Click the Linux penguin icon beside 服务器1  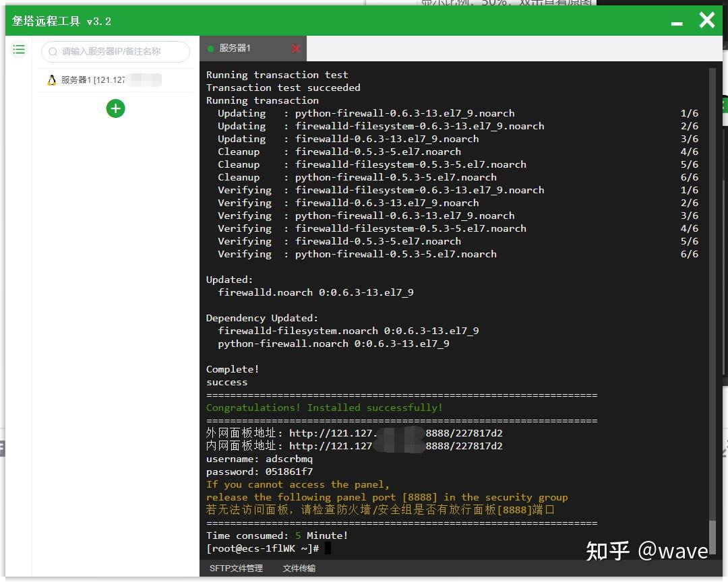point(52,79)
